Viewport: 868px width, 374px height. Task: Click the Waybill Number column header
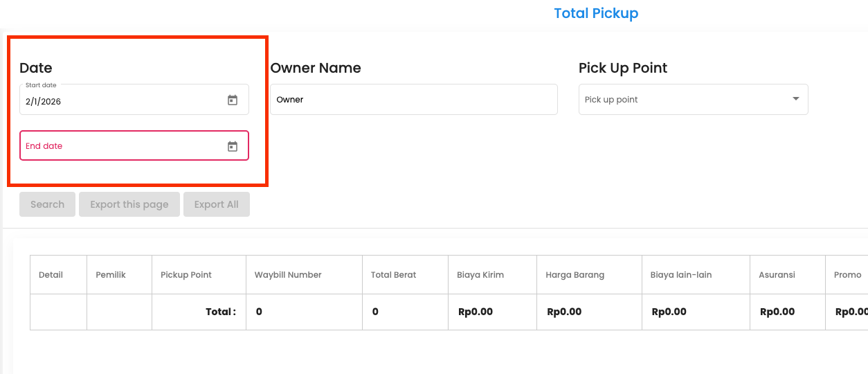tap(288, 275)
